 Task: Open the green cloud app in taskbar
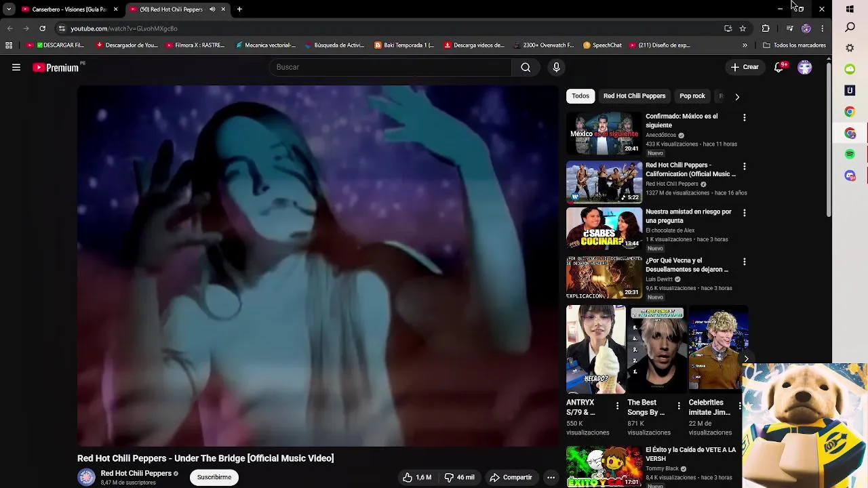[x=850, y=69]
